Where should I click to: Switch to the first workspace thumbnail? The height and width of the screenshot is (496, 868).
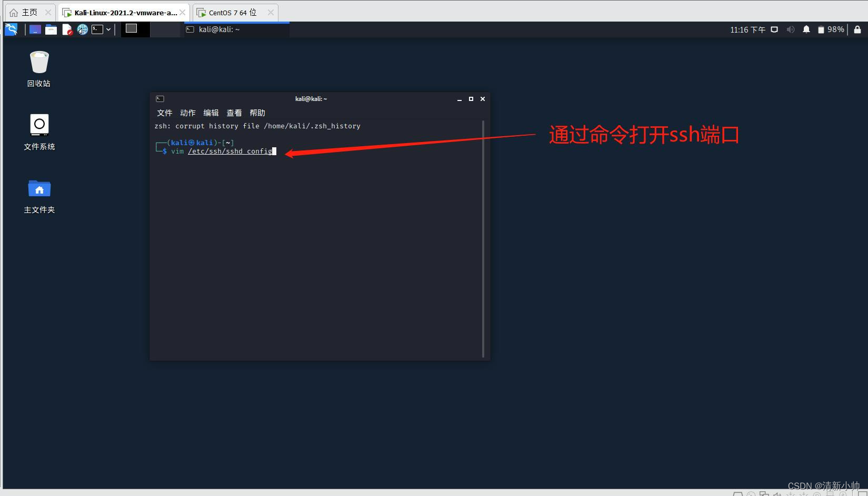coord(135,29)
